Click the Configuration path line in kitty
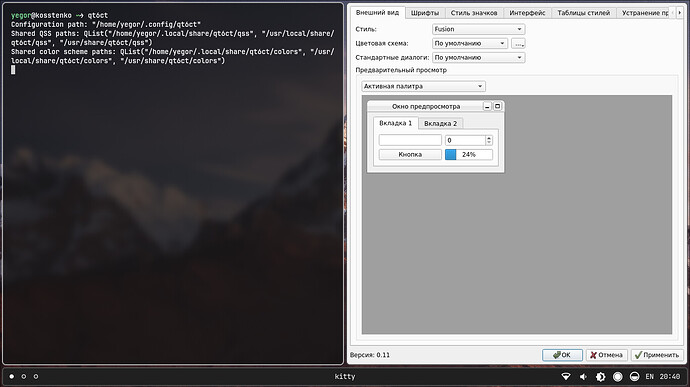The image size is (690, 387). coord(106,24)
